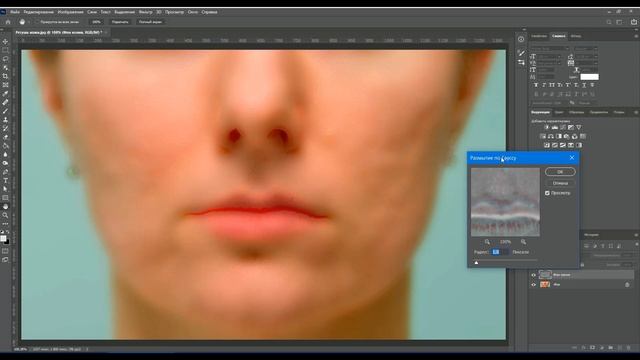The image size is (640, 360).
Task: Click the foreground color swatch in toolbar
Action: click(4, 238)
